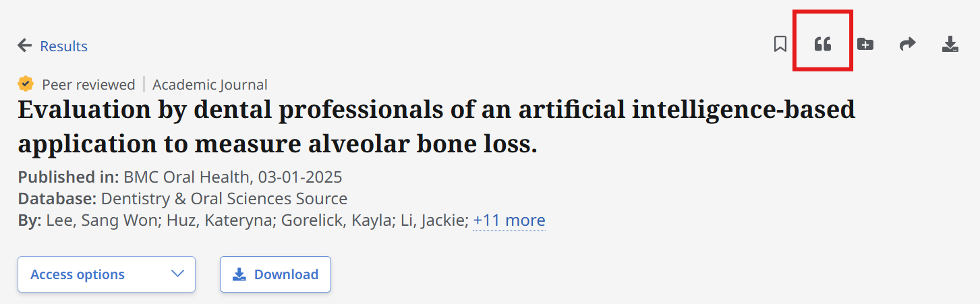Screen dimensions: 980x304
Task: Click the top-right download icon
Action: pyautogui.click(x=950, y=44)
